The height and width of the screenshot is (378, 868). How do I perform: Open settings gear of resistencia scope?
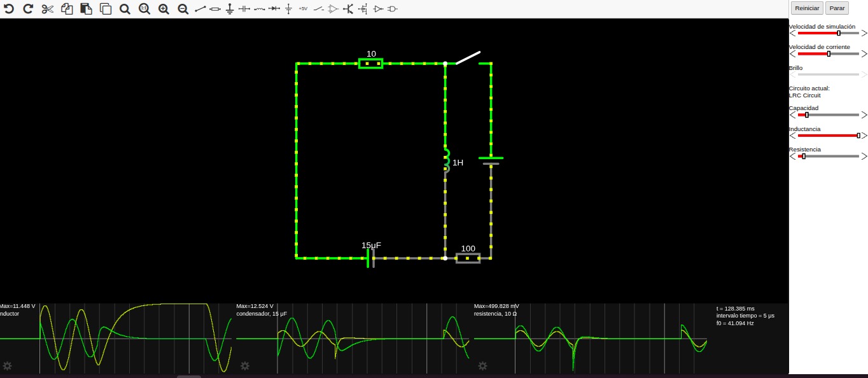[482, 366]
